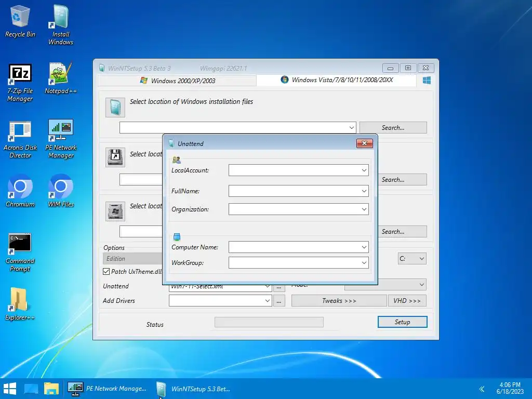Open VHD >>> options
This screenshot has height=399, width=532.
pos(407,301)
